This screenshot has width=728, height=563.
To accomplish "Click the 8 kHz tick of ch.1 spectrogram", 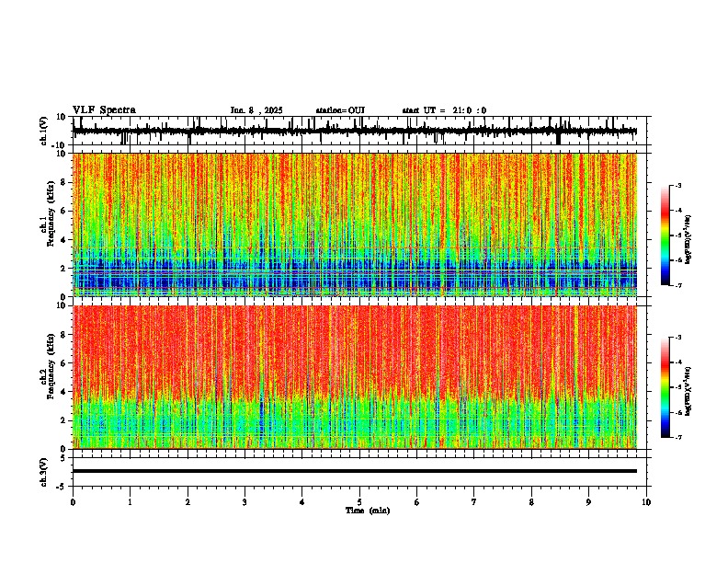I will (x=63, y=182).
